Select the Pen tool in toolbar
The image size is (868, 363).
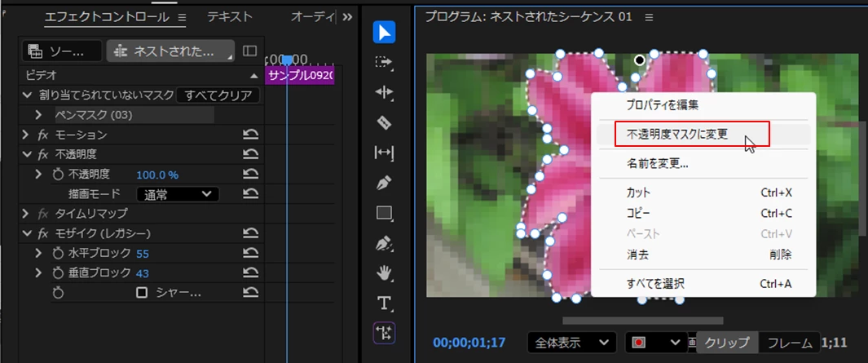(384, 183)
